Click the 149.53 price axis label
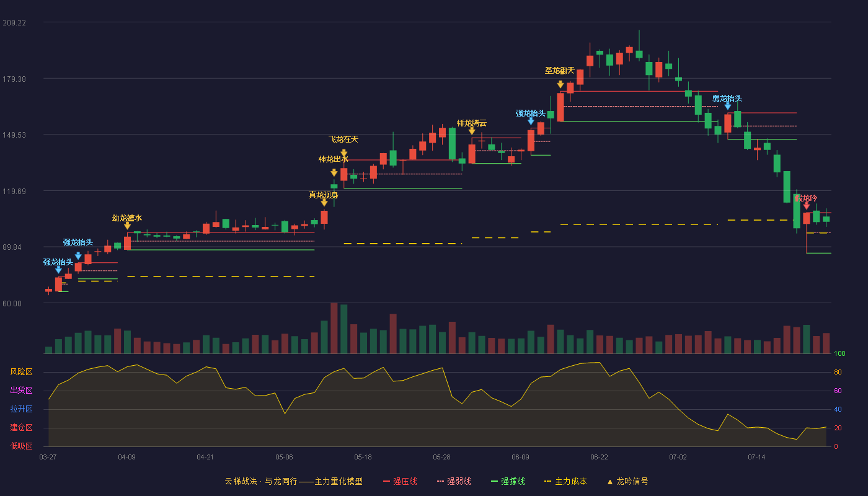Image resolution: width=868 pixels, height=496 pixels. coord(14,135)
